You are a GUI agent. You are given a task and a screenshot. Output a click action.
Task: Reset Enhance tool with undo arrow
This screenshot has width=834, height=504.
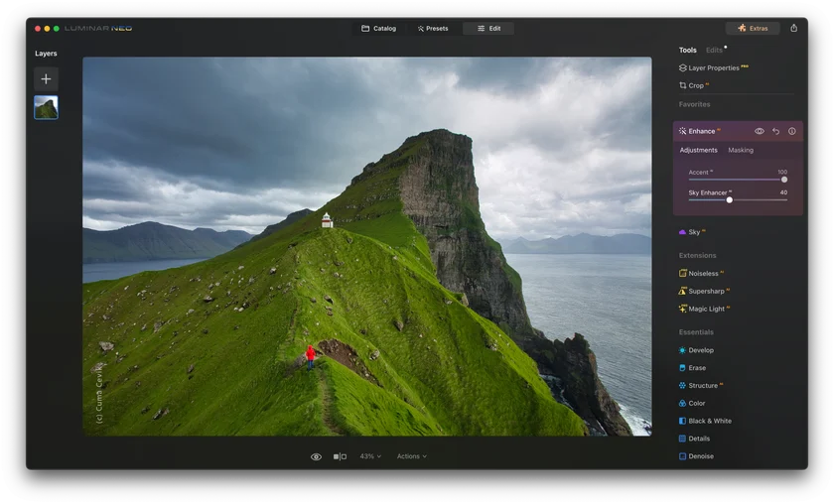click(775, 131)
